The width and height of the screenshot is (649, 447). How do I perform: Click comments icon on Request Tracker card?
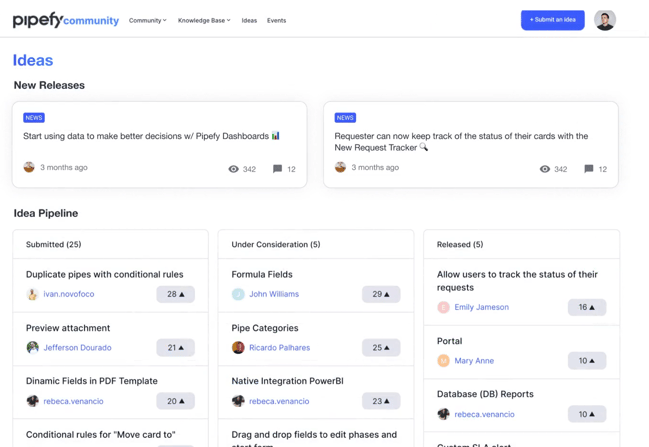(589, 169)
